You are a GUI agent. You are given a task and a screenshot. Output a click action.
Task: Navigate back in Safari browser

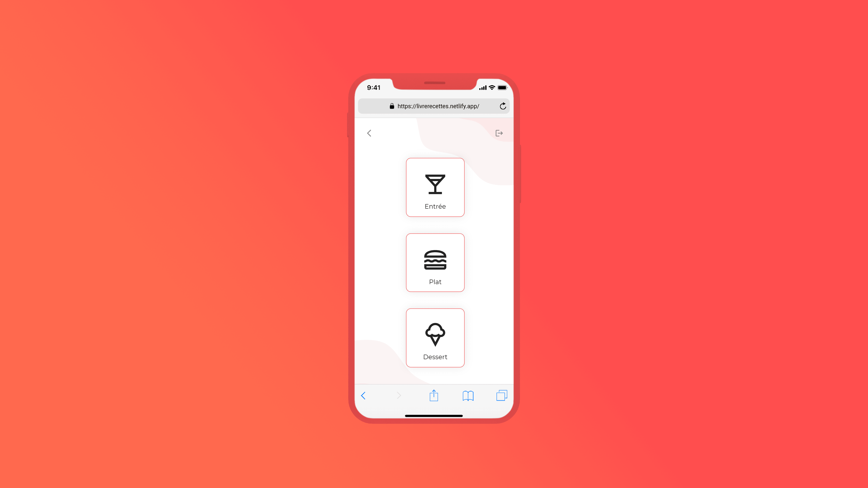click(363, 395)
